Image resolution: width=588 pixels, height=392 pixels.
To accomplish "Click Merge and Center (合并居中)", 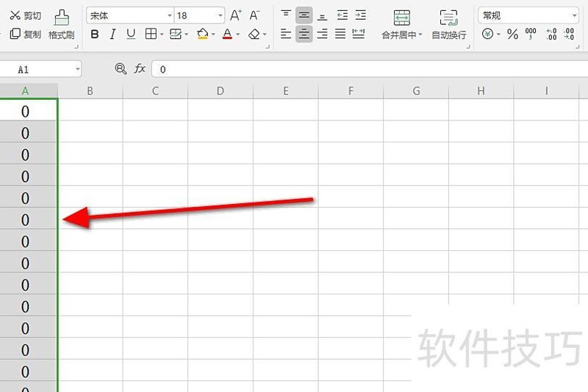I will 401,24.
